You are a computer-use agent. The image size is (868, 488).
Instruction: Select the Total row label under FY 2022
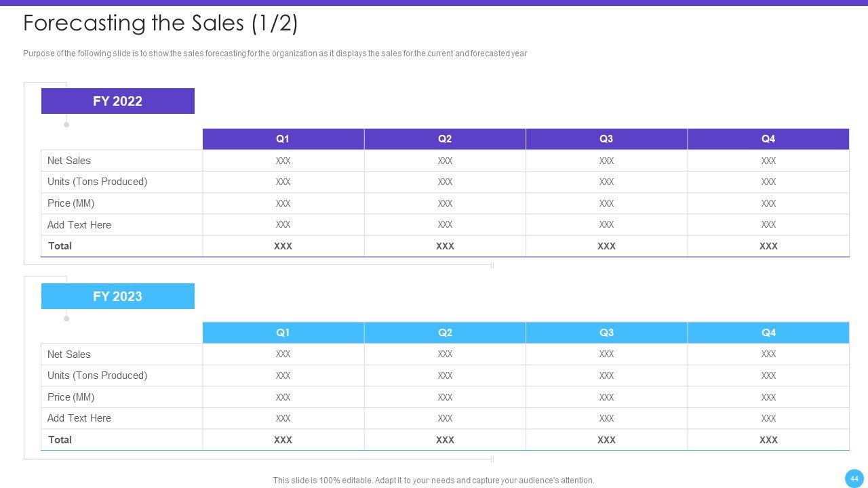pyautogui.click(x=60, y=246)
